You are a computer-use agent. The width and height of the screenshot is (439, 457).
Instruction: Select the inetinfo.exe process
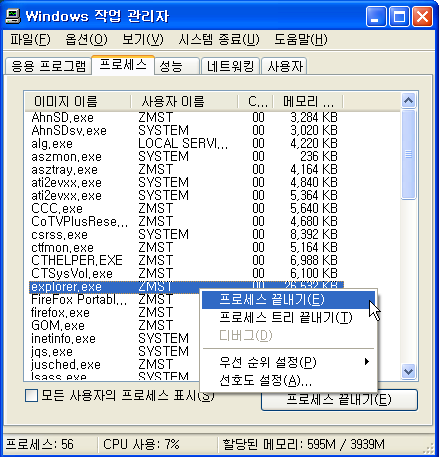click(x=114, y=339)
